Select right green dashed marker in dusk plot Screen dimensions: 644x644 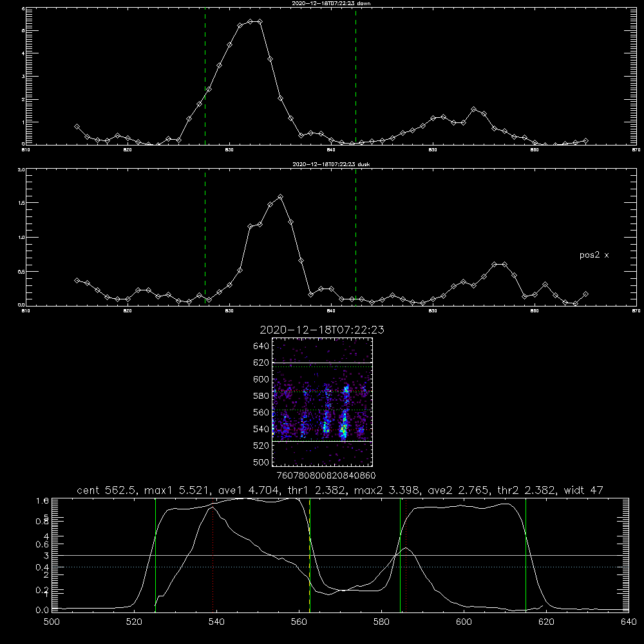tap(355, 237)
